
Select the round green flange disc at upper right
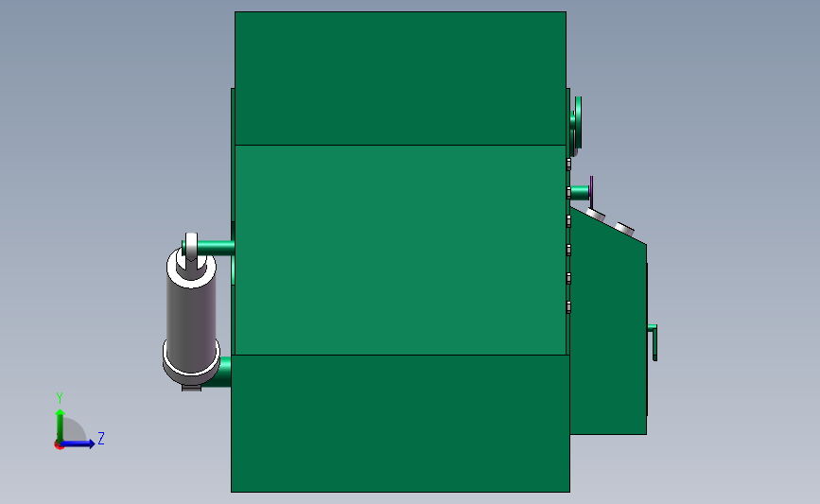coord(578,122)
